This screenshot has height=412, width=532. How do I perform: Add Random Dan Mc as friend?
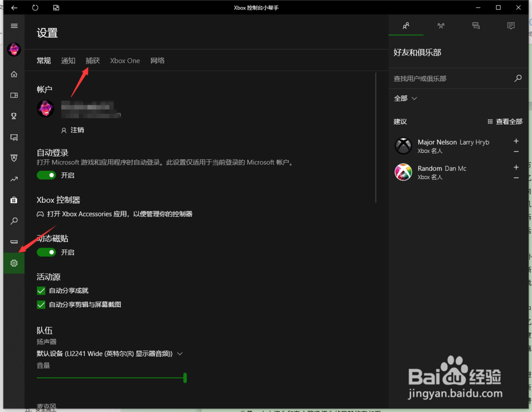(x=516, y=167)
